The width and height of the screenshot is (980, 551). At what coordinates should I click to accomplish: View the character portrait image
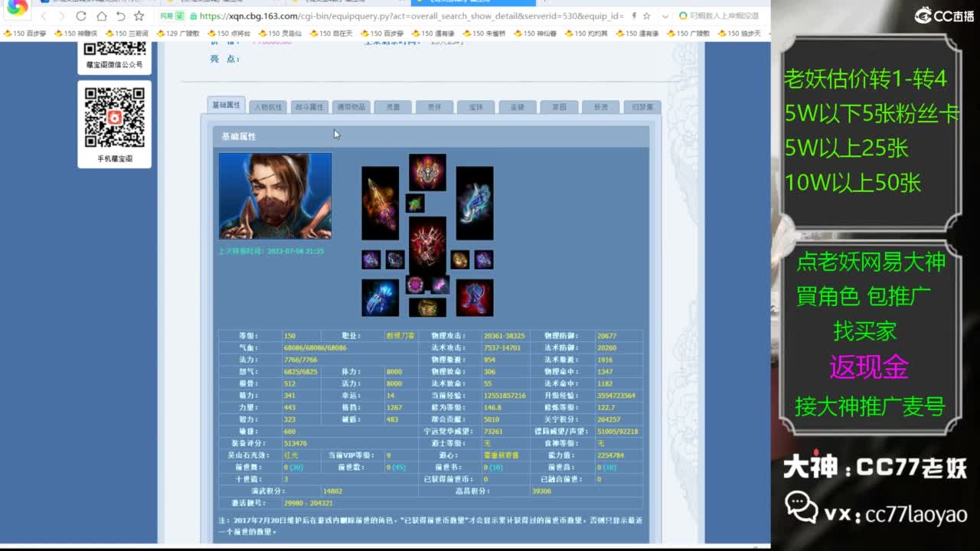click(x=276, y=196)
